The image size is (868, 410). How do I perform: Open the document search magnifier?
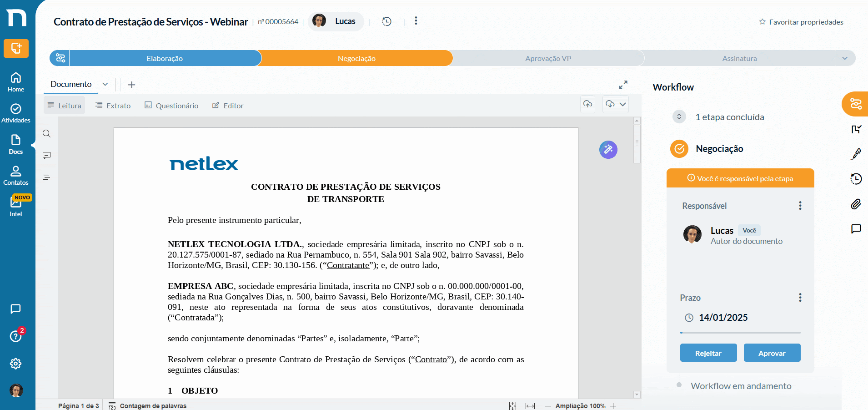tap(46, 134)
